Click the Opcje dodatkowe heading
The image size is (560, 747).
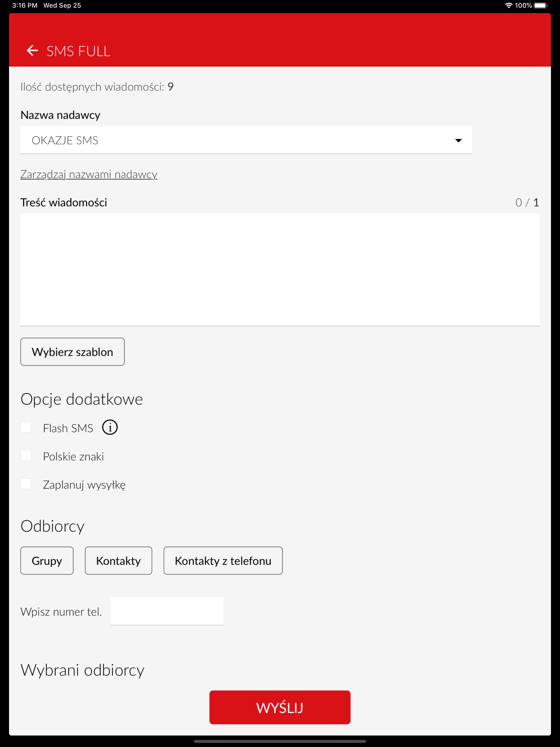click(x=82, y=399)
